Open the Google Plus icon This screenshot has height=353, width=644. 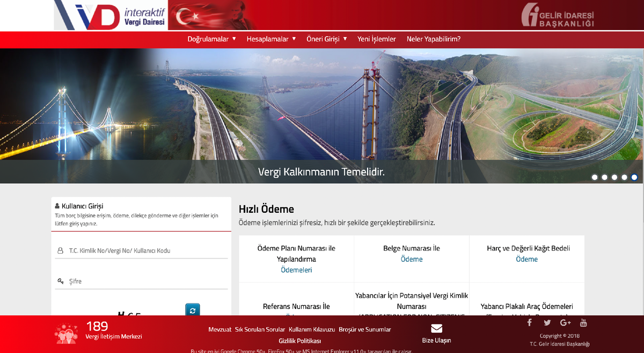pyautogui.click(x=565, y=322)
